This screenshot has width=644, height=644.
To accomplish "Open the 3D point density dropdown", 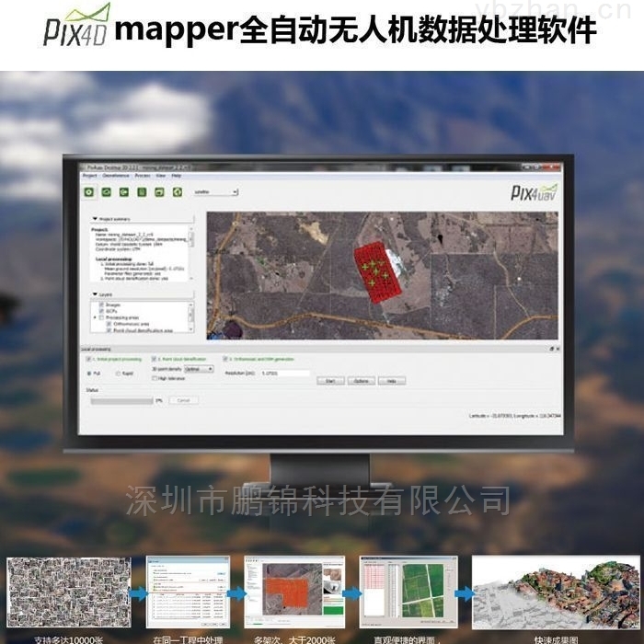I will pyautogui.click(x=199, y=369).
